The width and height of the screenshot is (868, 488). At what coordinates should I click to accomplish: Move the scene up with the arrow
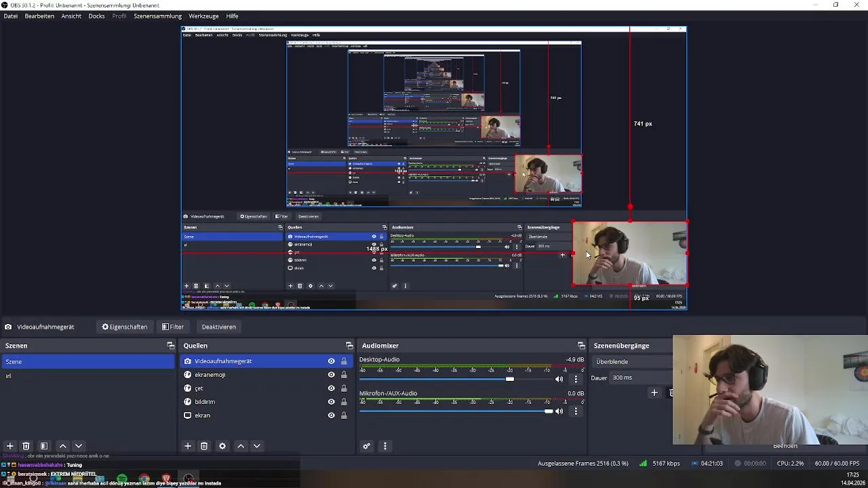coord(62,446)
